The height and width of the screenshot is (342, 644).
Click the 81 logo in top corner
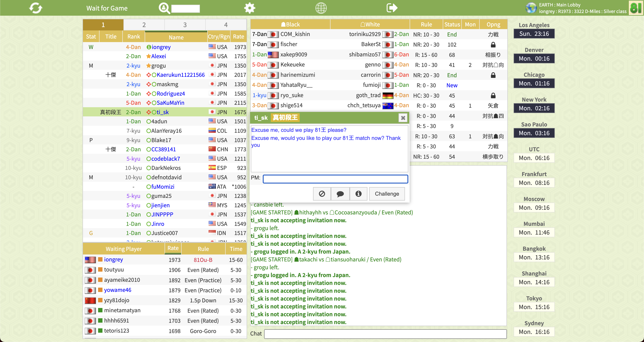tap(636, 8)
